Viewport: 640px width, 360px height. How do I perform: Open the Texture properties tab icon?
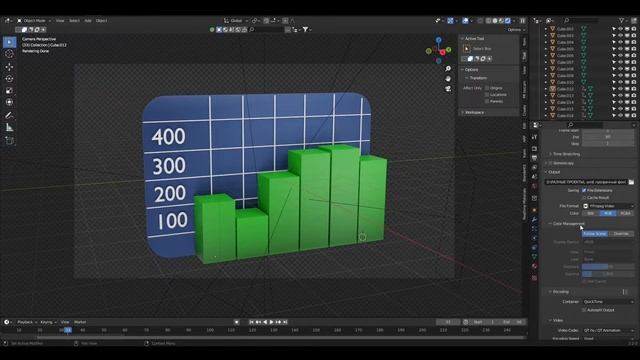(534, 278)
